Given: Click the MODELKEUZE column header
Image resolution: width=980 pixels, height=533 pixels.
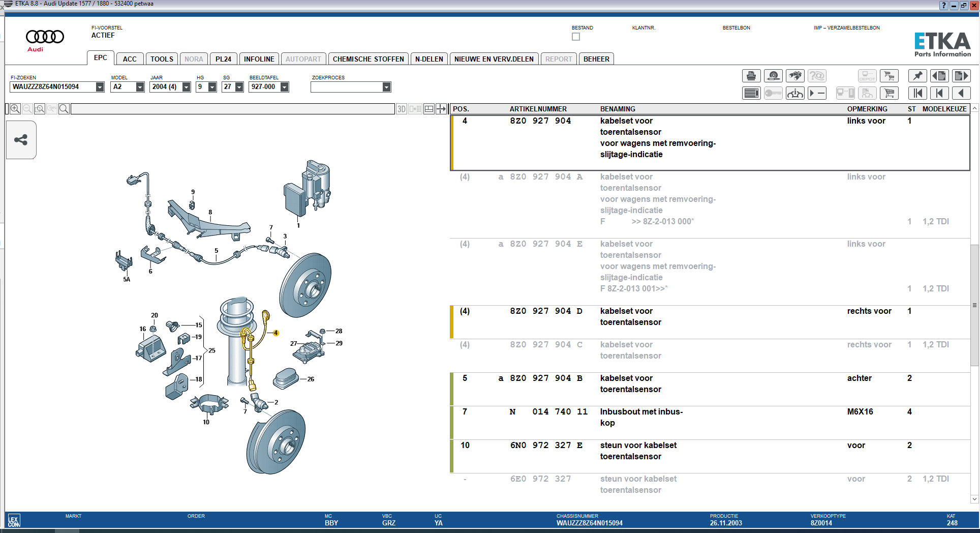Looking at the screenshot, I should coord(944,109).
